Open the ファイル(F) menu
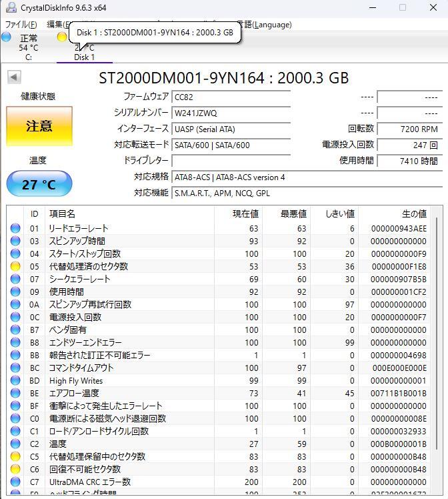448x499 pixels. (x=21, y=25)
